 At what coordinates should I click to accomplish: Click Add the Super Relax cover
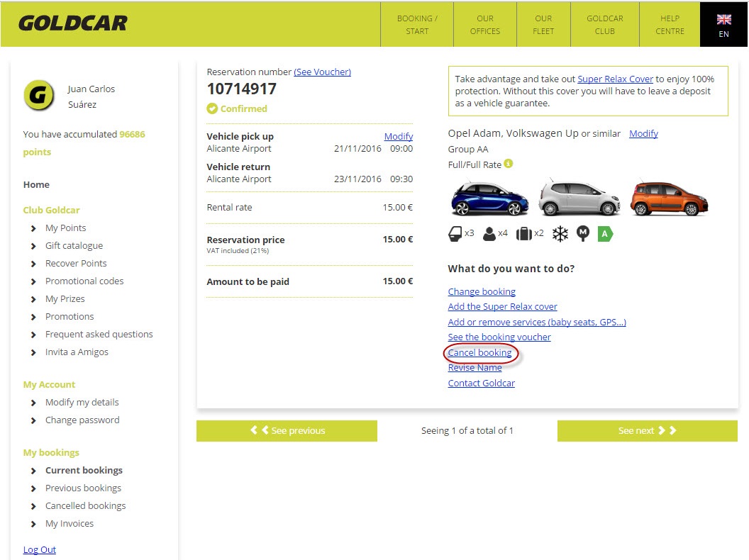[502, 306]
